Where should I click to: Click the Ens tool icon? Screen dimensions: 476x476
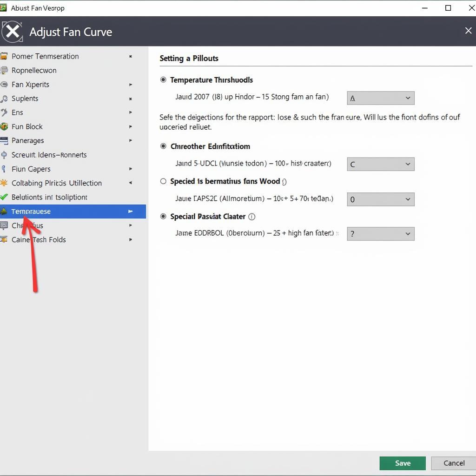pyautogui.click(x=4, y=112)
